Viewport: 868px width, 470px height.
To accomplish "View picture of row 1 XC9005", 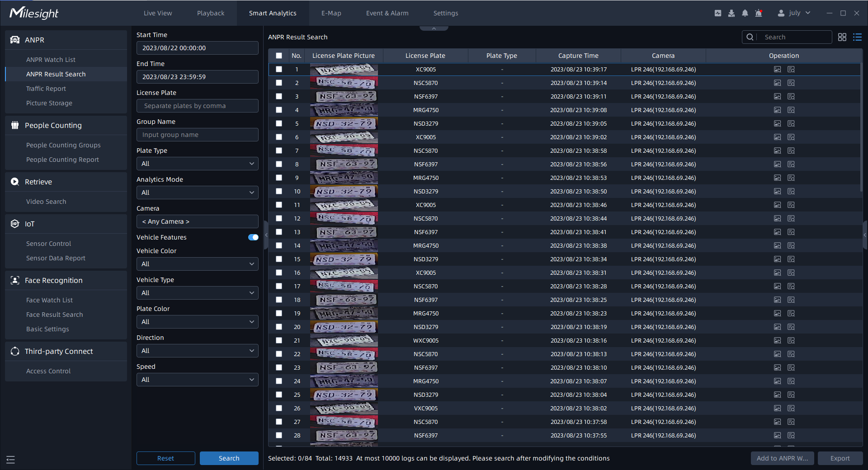I will (x=778, y=69).
